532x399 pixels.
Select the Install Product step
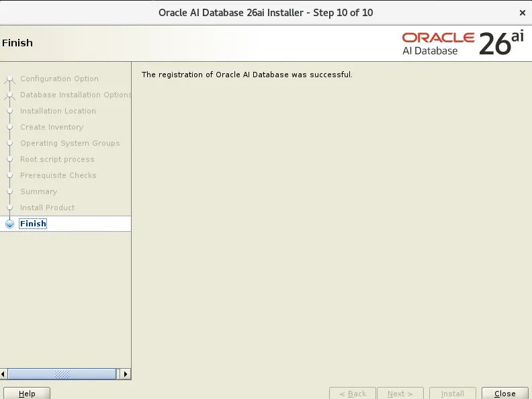coord(48,208)
